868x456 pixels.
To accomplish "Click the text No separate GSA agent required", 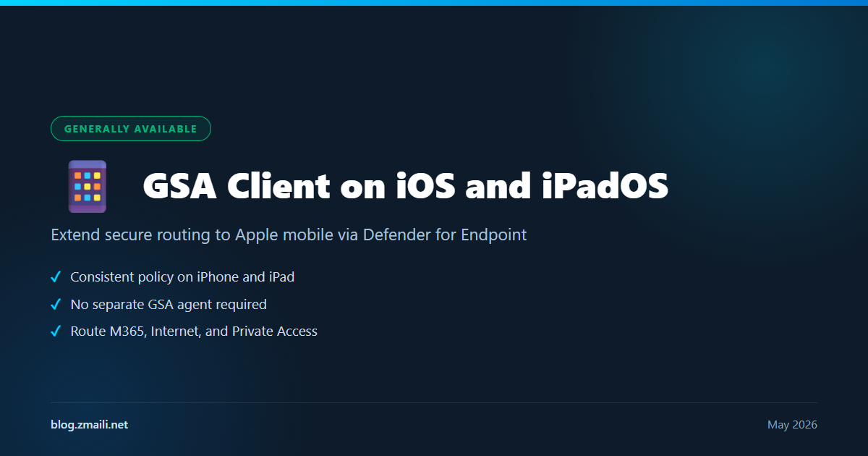I will click(169, 305).
